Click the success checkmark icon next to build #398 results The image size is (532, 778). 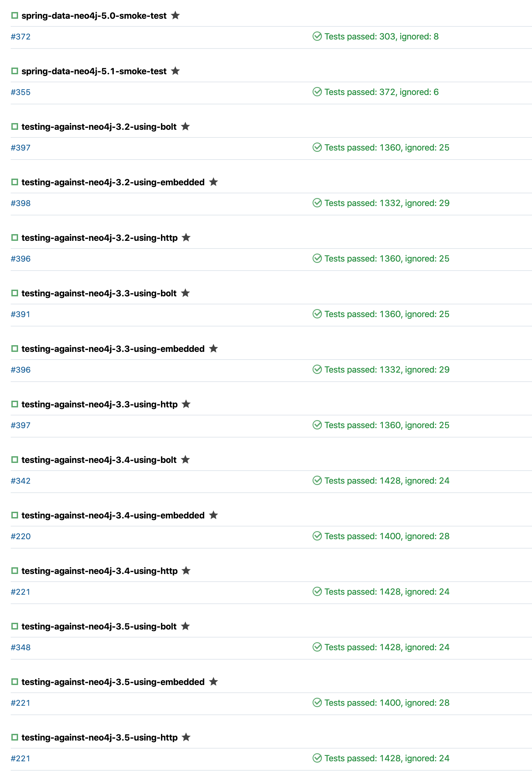coord(317,203)
